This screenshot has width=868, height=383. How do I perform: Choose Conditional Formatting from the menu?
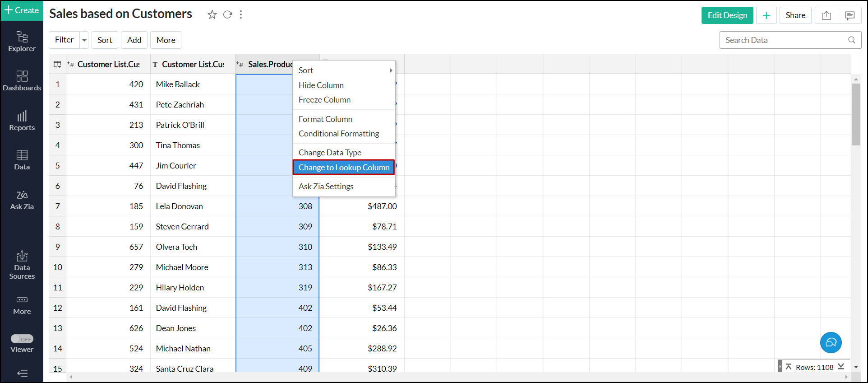(x=338, y=134)
